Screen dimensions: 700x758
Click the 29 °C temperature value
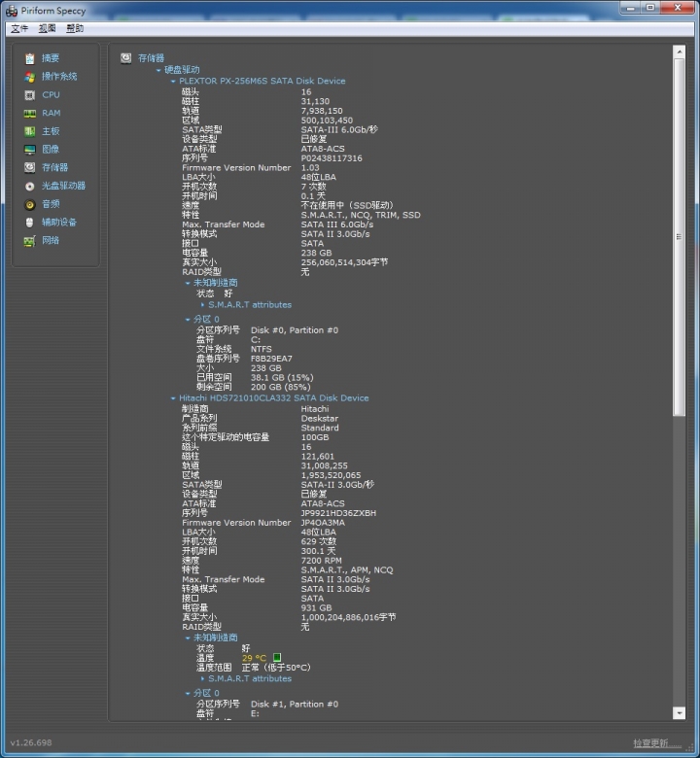point(254,658)
